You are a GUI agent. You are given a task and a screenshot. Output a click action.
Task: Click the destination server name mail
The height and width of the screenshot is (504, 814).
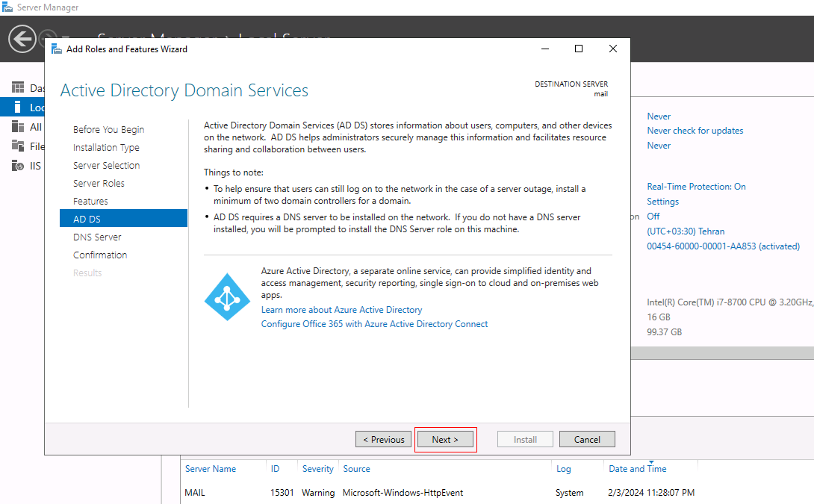(x=601, y=94)
